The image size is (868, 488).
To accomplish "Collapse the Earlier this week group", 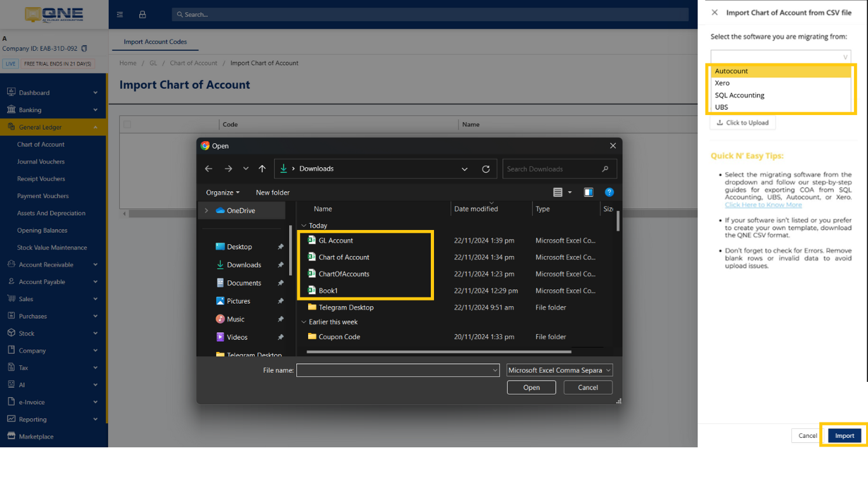I will click(x=304, y=322).
